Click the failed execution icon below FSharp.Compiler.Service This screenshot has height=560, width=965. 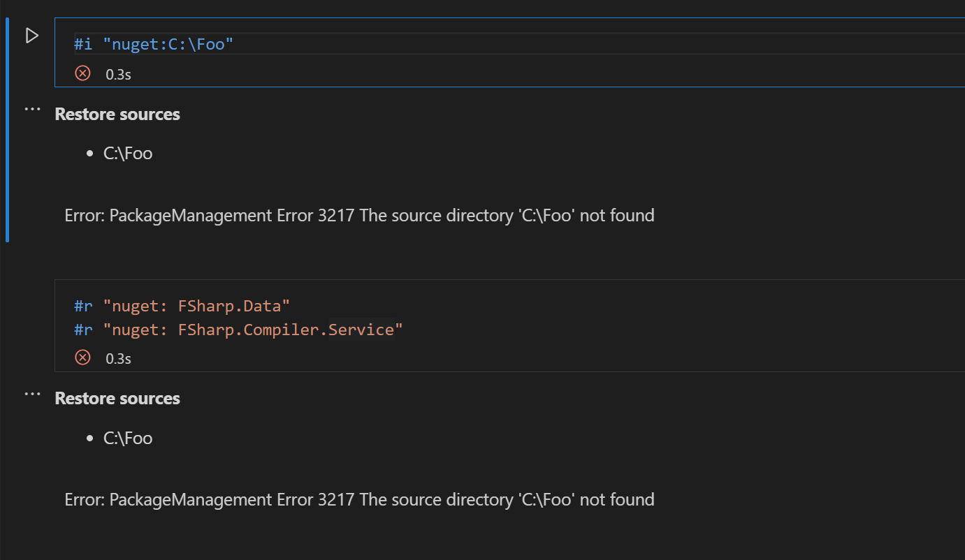tap(82, 357)
